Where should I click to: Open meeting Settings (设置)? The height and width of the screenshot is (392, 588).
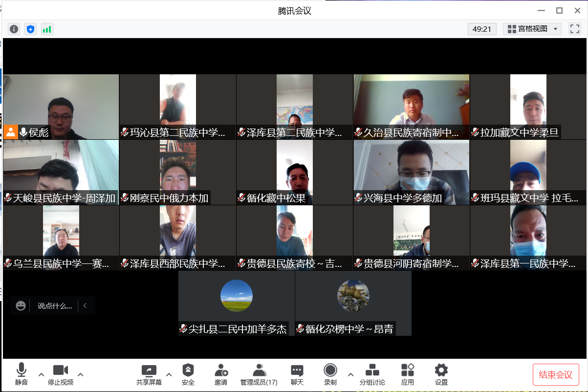pos(441,375)
